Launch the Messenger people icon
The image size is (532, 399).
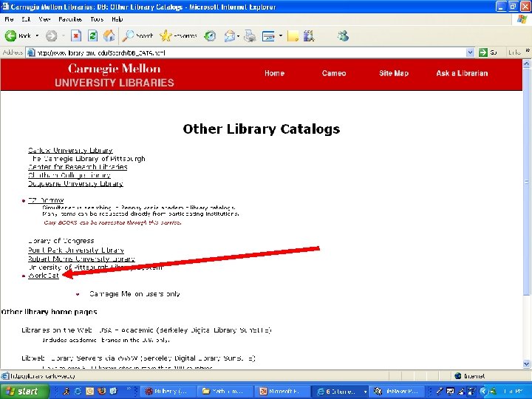click(x=343, y=35)
